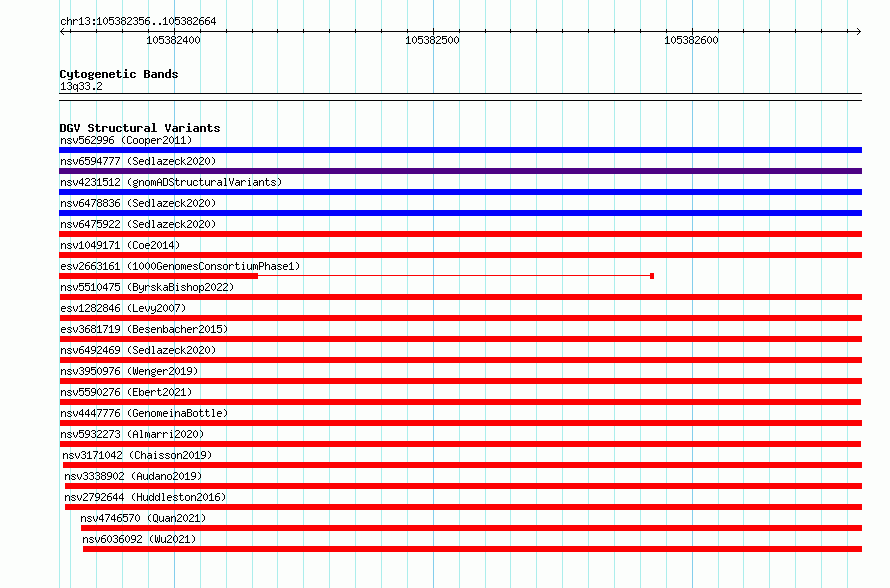Viewport: 890px width, 588px height.
Task: Select the red bar under nsv4447776
Action: [x=460, y=423]
